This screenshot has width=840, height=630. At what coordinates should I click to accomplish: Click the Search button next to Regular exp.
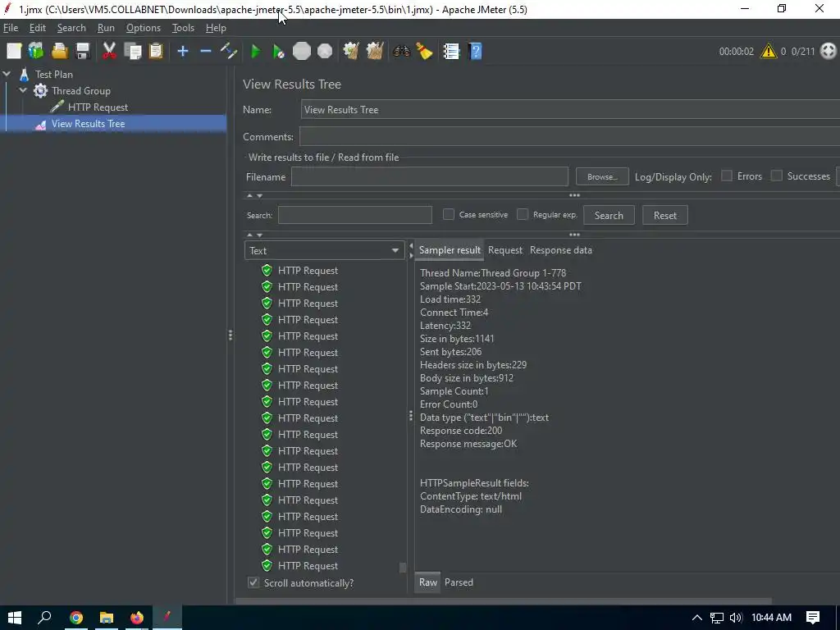609,216
